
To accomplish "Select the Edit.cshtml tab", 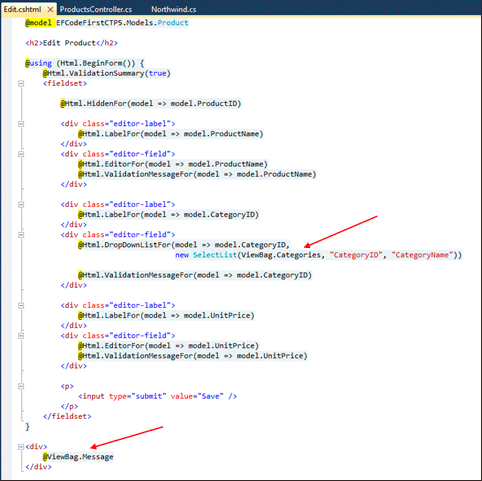I will (22, 9).
